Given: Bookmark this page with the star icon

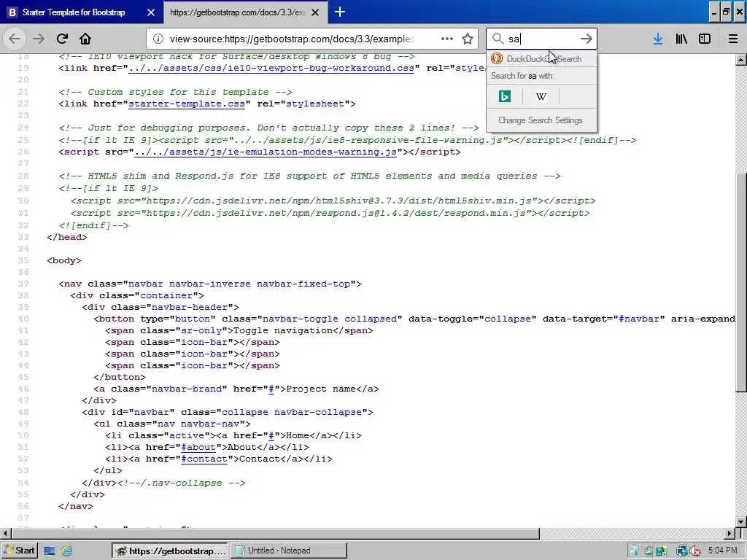Looking at the screenshot, I should (x=468, y=39).
